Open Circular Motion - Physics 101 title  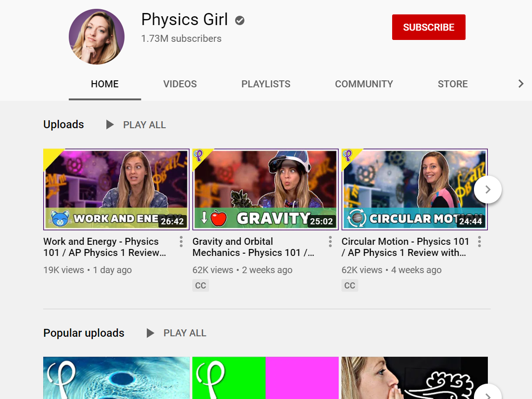coord(406,247)
